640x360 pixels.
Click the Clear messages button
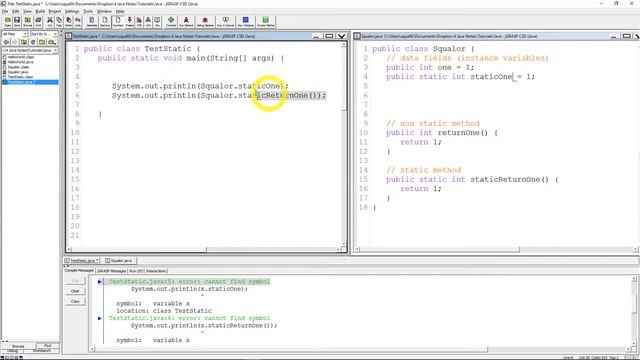point(75,291)
